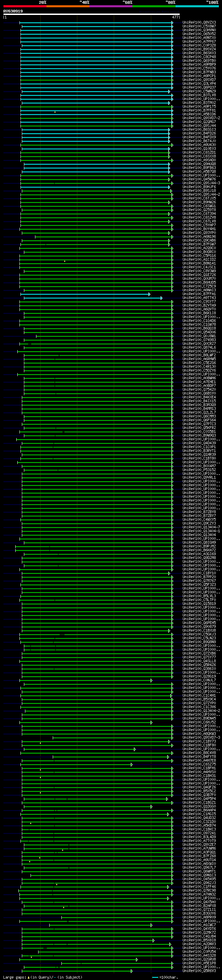Select the UniRef100_A5E1P8 label
Image resolution: width=222 pixels, height=980 pixels.
[x=199, y=963]
